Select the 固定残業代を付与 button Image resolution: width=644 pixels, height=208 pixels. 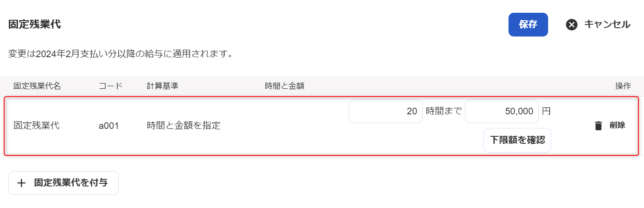pos(63,183)
